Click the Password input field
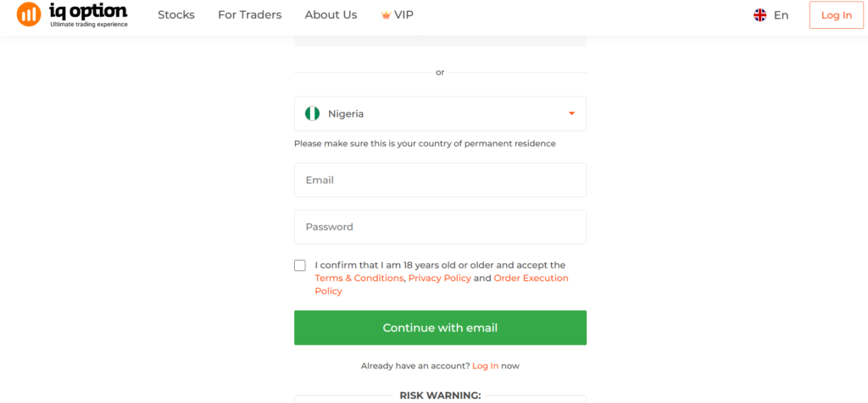This screenshot has width=868, height=403. (440, 227)
